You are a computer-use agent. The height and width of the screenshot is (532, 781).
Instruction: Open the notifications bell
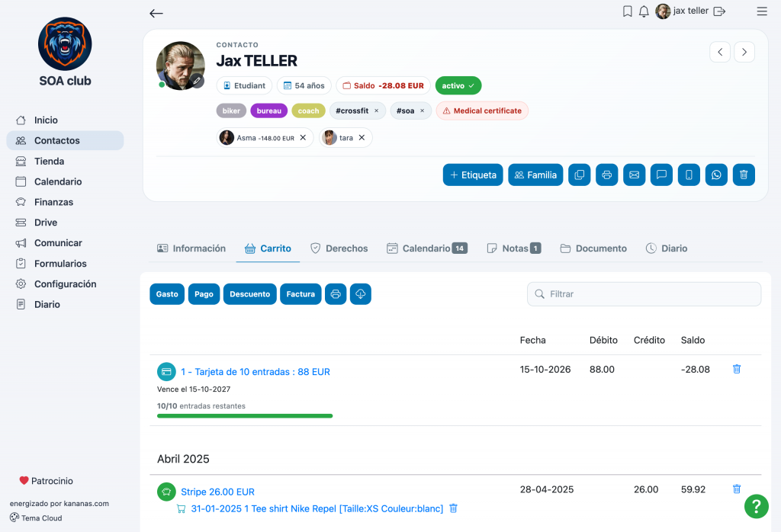click(644, 11)
